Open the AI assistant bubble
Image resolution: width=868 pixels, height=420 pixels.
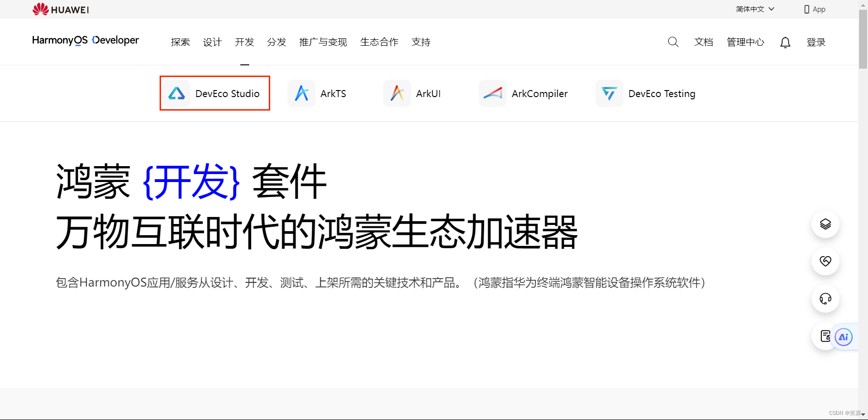click(844, 337)
